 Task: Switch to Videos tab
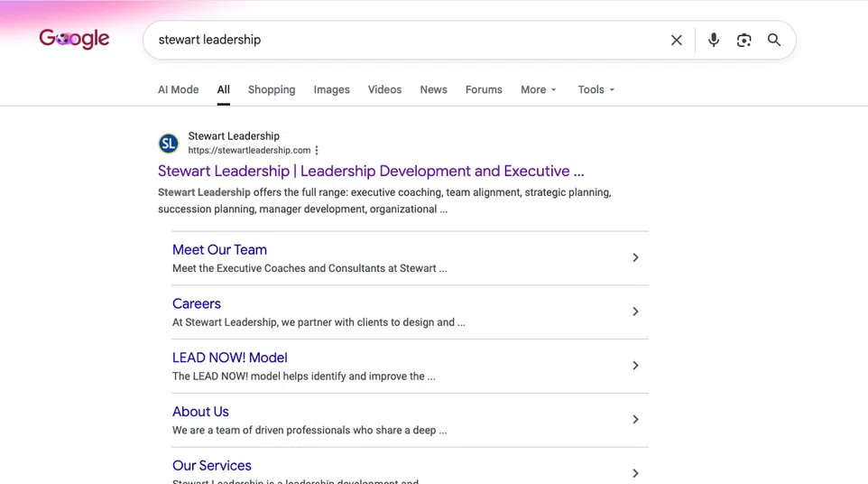coord(384,89)
